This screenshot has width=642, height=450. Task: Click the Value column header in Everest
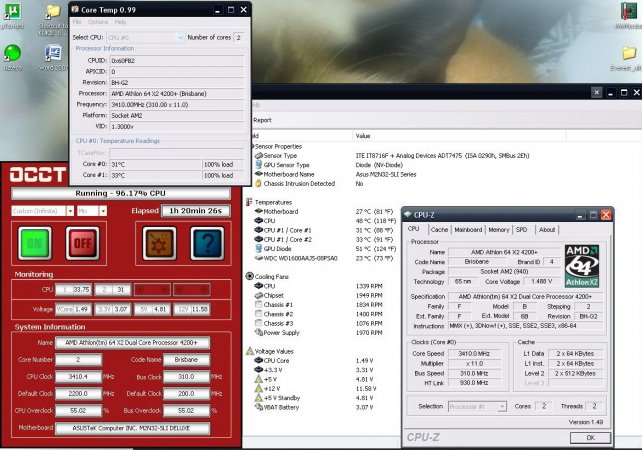(x=459, y=136)
